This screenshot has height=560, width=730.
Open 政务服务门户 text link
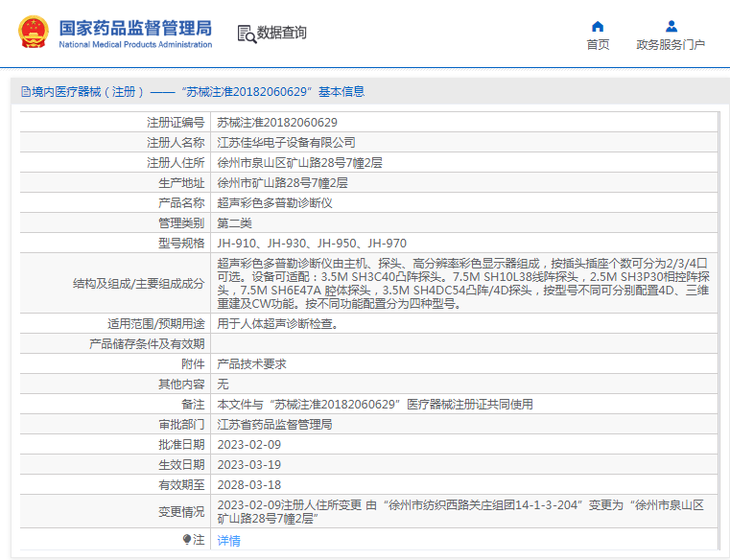671,45
